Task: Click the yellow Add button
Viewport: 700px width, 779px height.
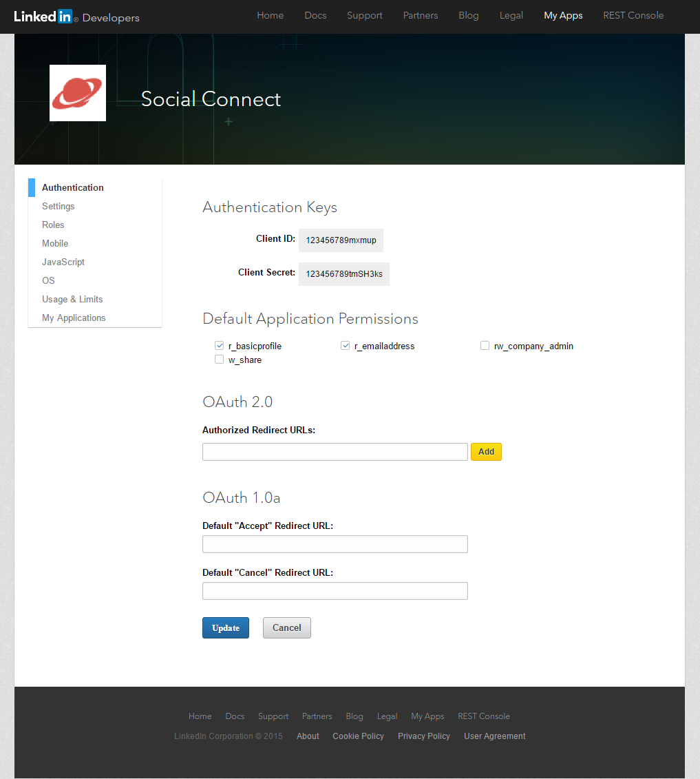Action: coord(486,452)
